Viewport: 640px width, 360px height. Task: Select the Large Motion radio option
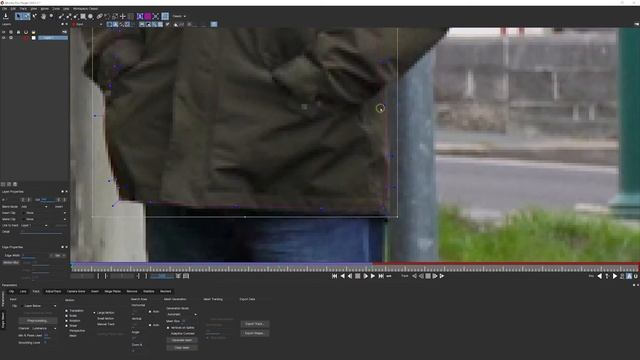[x=95, y=313]
